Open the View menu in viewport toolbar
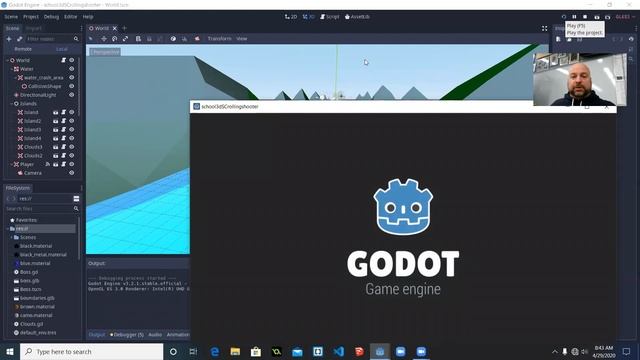The image size is (640, 360). click(242, 39)
